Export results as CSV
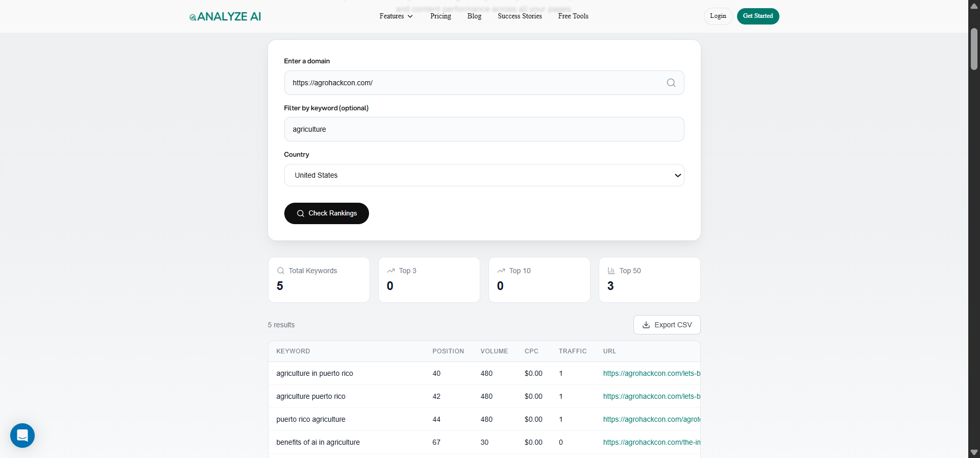The width and height of the screenshot is (980, 458). [x=667, y=325]
